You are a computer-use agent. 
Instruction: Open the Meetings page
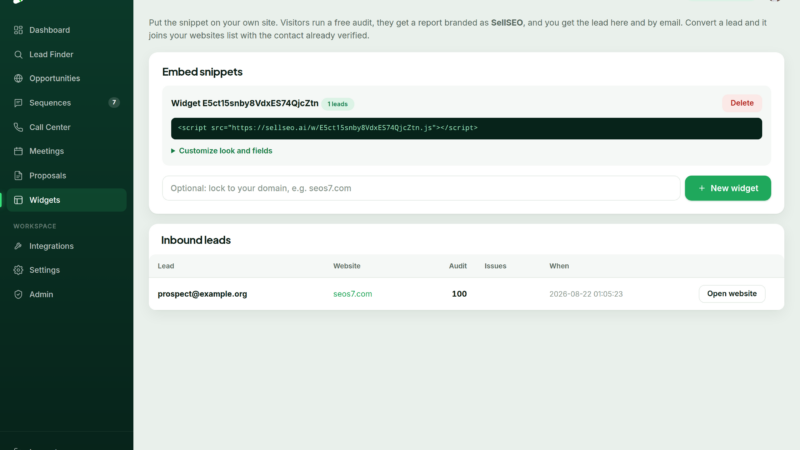point(66,151)
